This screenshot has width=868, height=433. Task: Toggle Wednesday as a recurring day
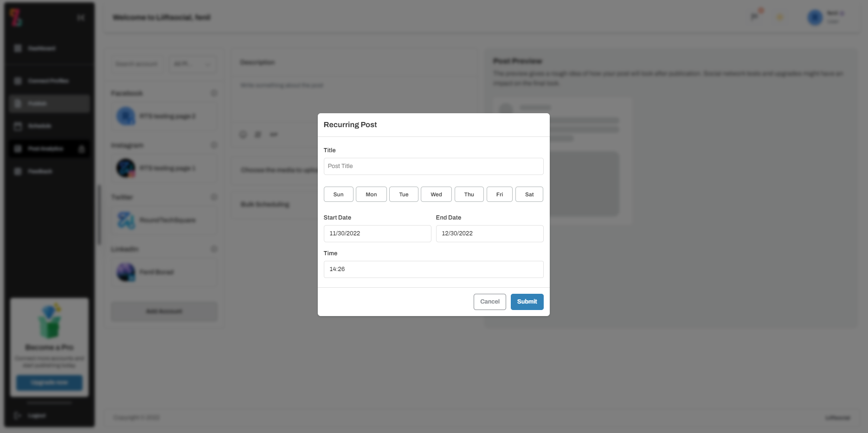click(x=436, y=194)
